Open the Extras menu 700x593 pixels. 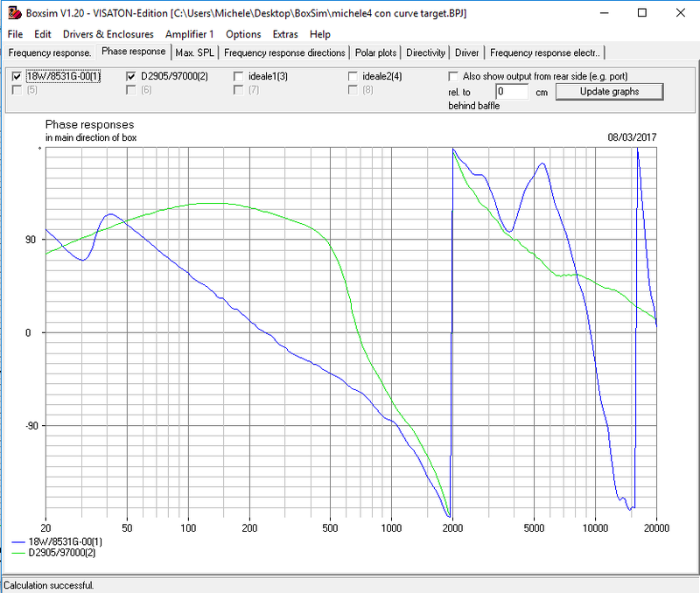tap(285, 34)
